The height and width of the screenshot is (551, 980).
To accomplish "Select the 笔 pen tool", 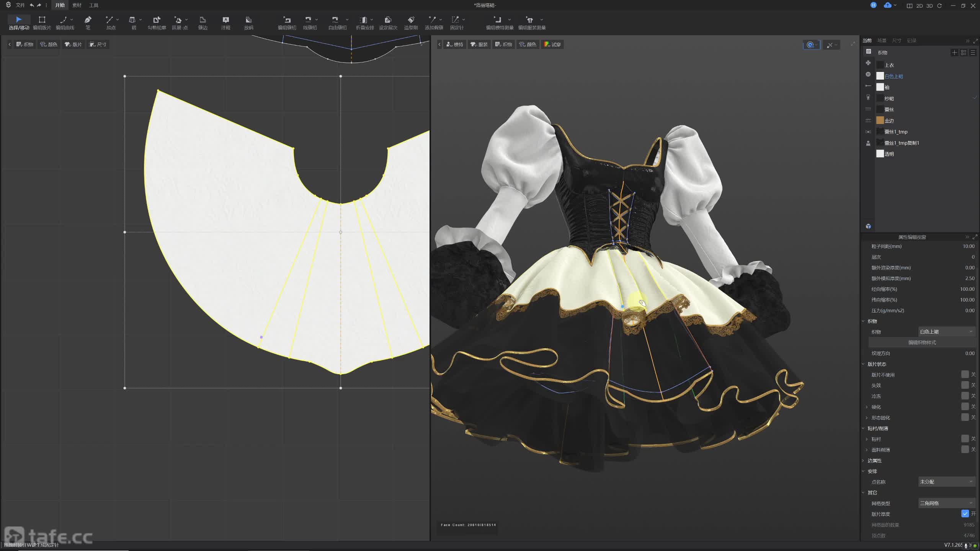I will 88,23.
